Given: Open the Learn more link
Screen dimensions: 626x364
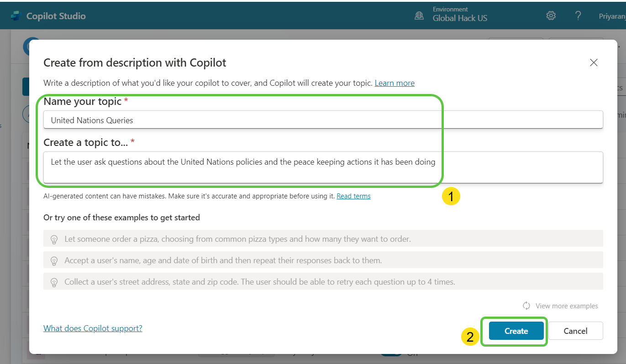Looking at the screenshot, I should [395, 83].
